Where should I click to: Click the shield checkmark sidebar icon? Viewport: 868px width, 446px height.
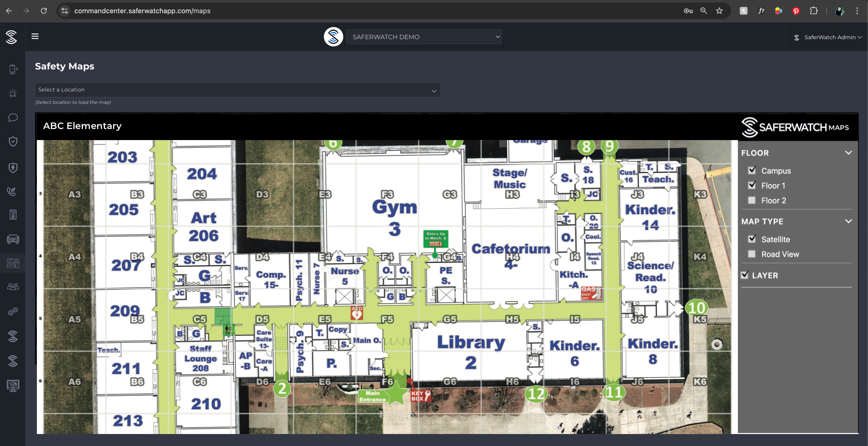coord(13,141)
